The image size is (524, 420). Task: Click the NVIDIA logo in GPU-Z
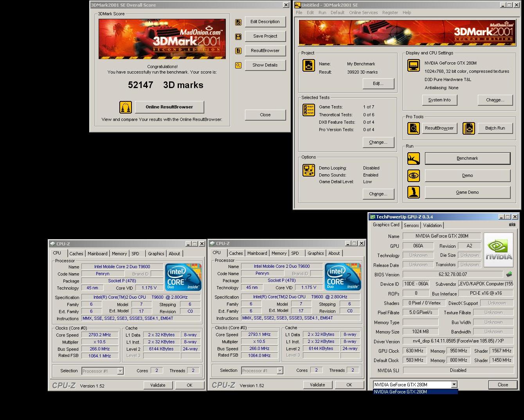499,250
